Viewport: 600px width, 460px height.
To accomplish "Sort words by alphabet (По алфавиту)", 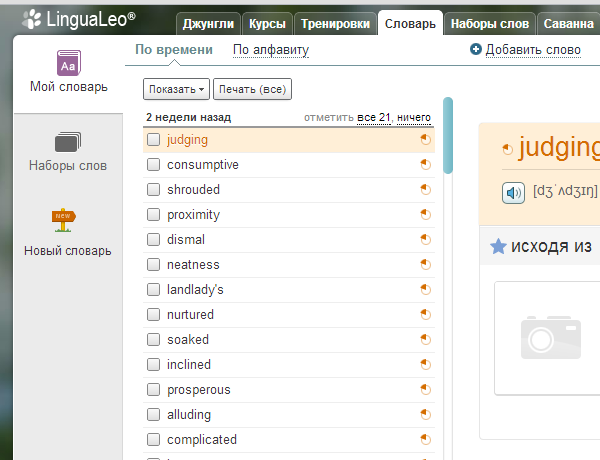I will point(271,50).
